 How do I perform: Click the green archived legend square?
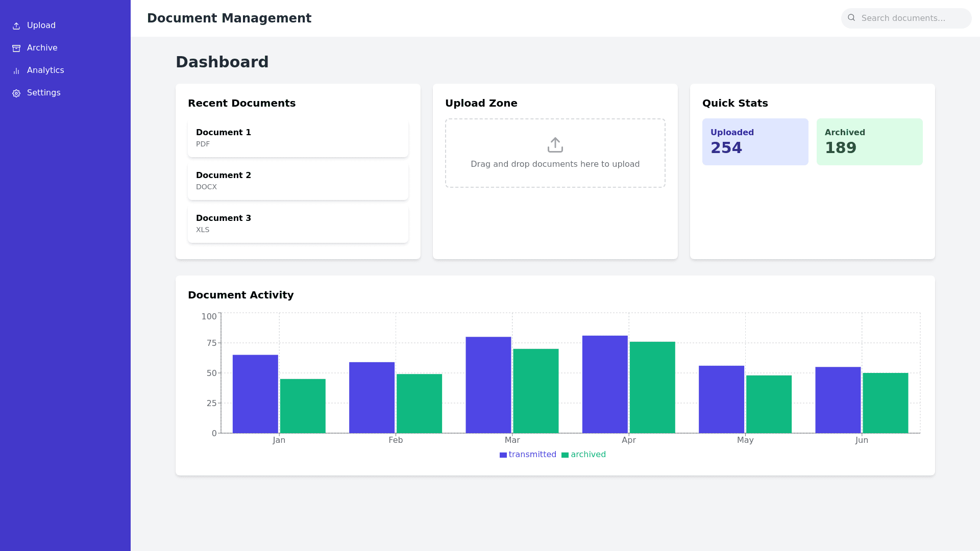[x=565, y=455]
